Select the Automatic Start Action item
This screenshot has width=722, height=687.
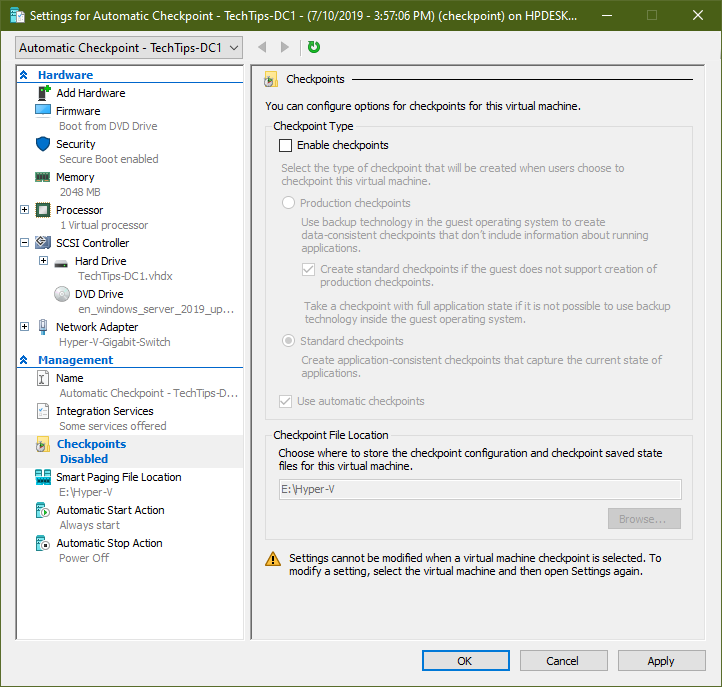110,510
